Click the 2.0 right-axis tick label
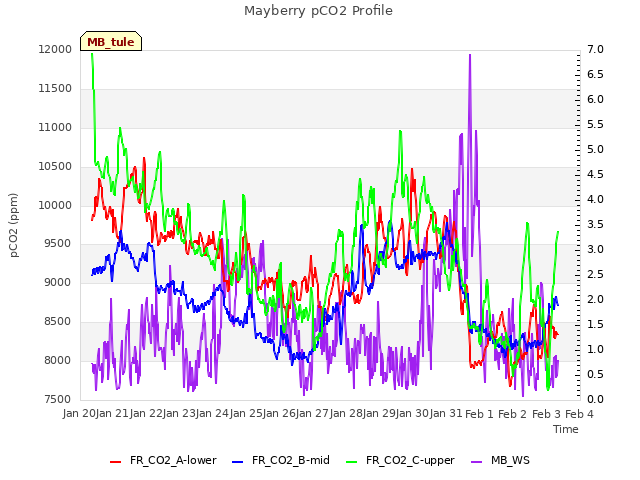The image size is (640, 480). pyautogui.click(x=595, y=299)
